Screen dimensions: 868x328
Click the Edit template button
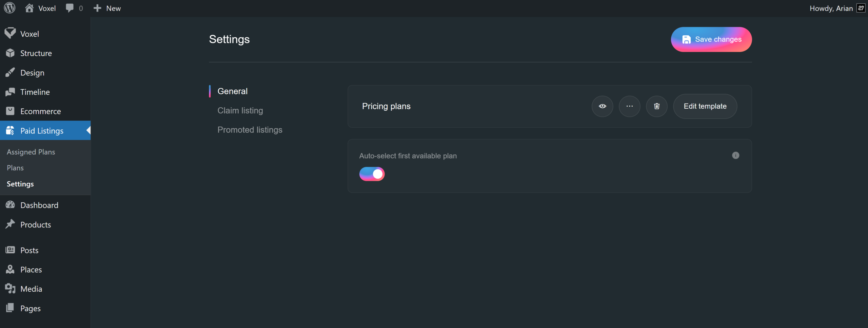(x=705, y=106)
